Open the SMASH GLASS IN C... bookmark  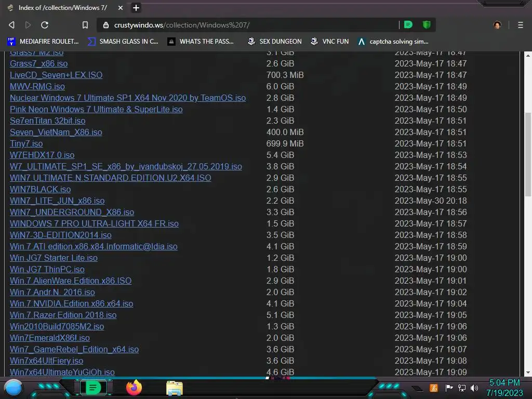click(x=123, y=42)
